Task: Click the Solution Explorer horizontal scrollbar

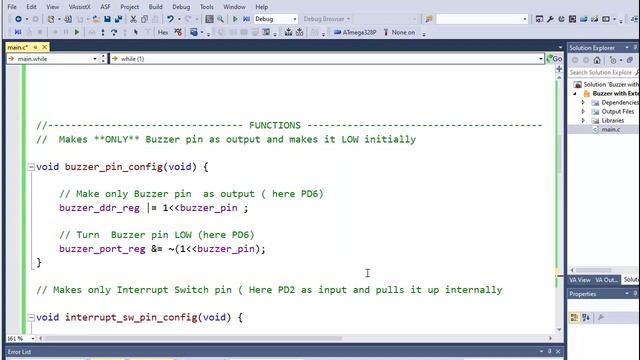Action: pos(593,270)
